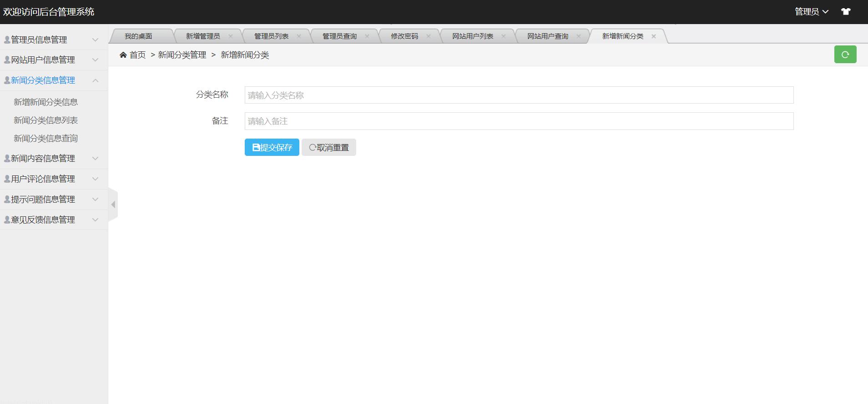
Task: Click the home icon in breadcrumb
Action: point(123,55)
